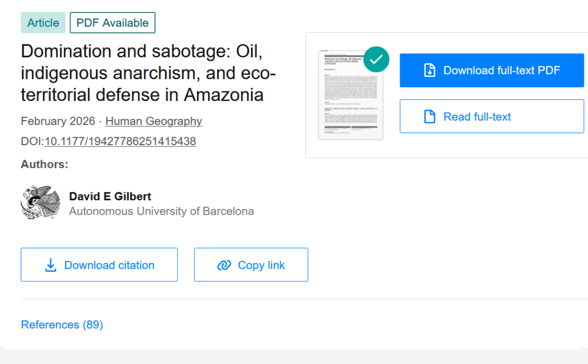Click the Article label tag
The height and width of the screenshot is (364, 588).
[x=43, y=23]
